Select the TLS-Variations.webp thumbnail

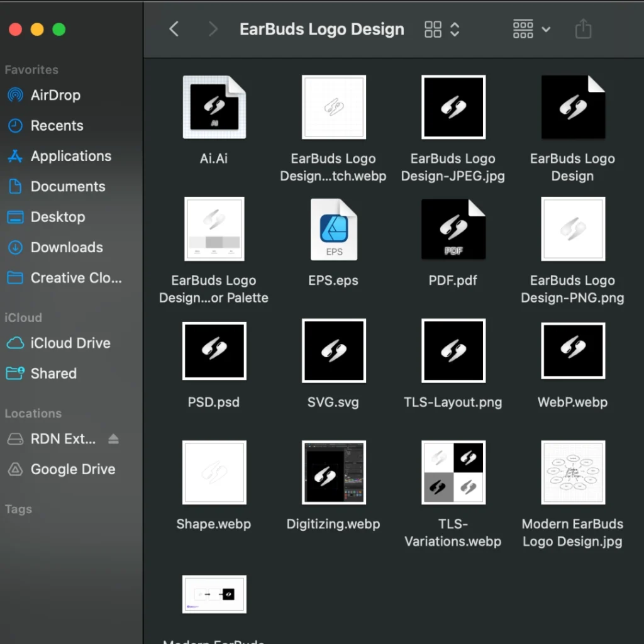pyautogui.click(x=453, y=472)
